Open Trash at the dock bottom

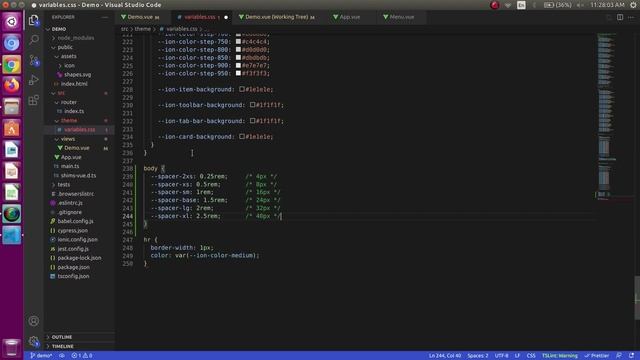(x=11, y=347)
